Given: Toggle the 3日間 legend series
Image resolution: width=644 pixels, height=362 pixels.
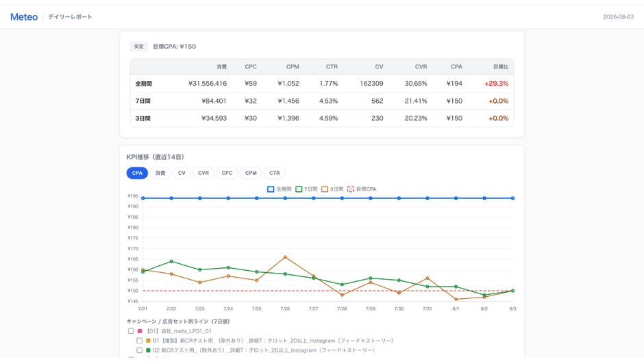Looking at the screenshot, I should (332, 189).
